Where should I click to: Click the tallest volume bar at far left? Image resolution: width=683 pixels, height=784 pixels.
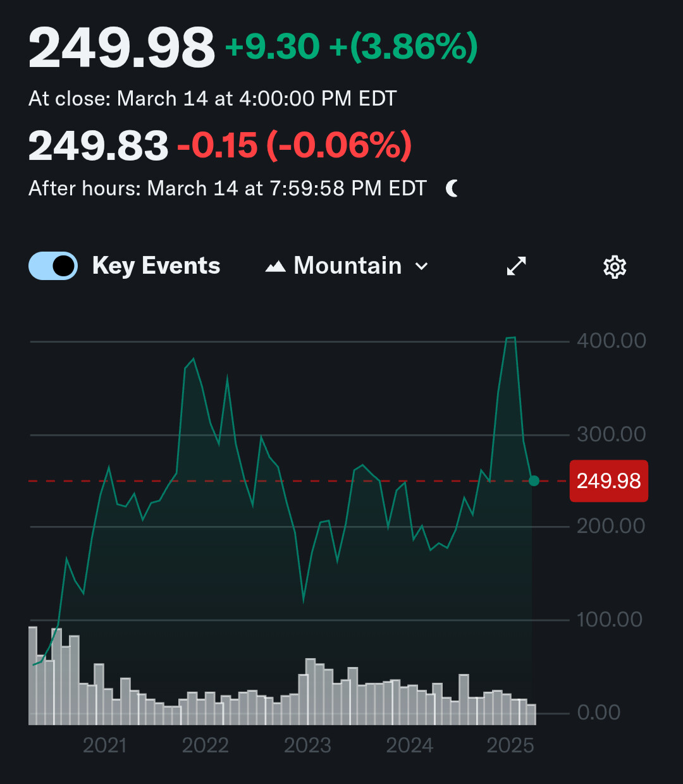tap(33, 675)
